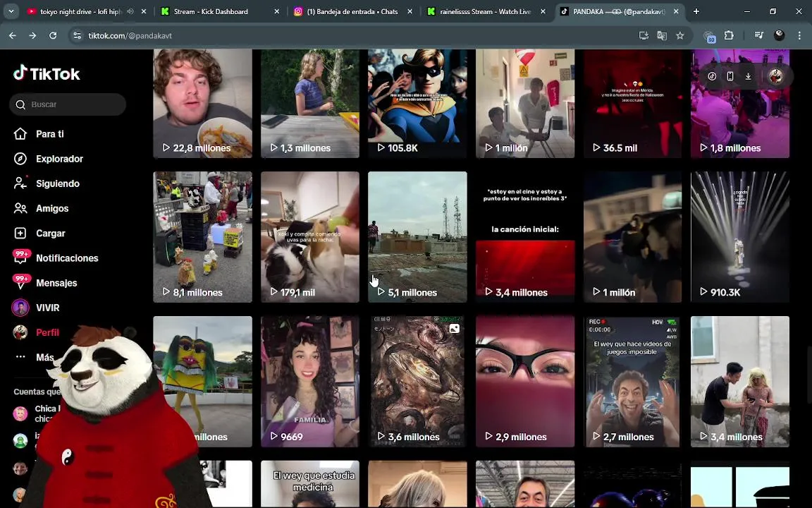Click the download icon in floating bar

coord(748,76)
